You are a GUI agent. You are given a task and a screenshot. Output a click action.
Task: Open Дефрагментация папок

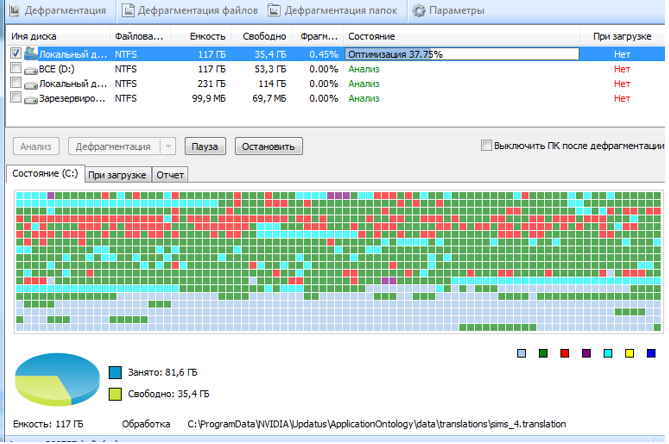tap(333, 10)
